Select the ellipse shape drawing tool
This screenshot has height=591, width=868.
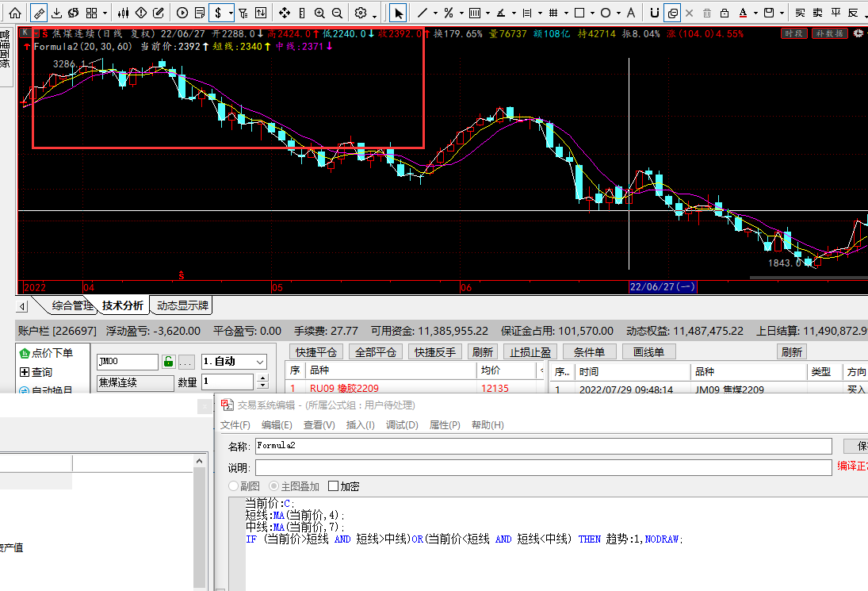click(606, 12)
